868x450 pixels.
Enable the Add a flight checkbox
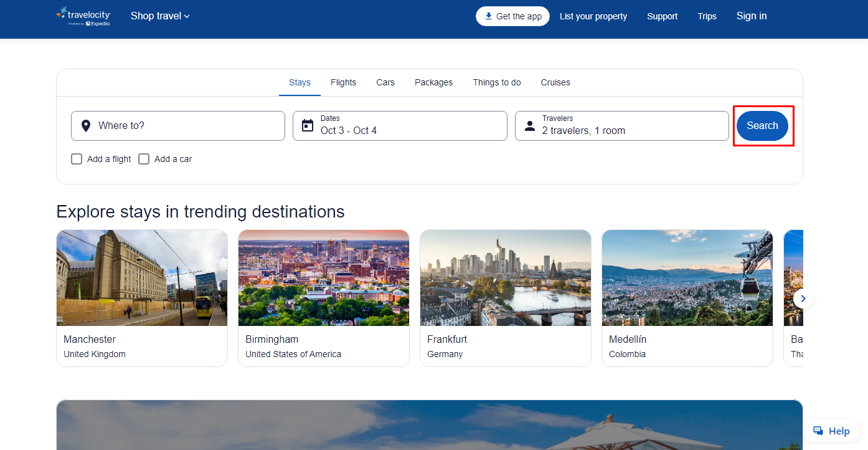click(77, 159)
